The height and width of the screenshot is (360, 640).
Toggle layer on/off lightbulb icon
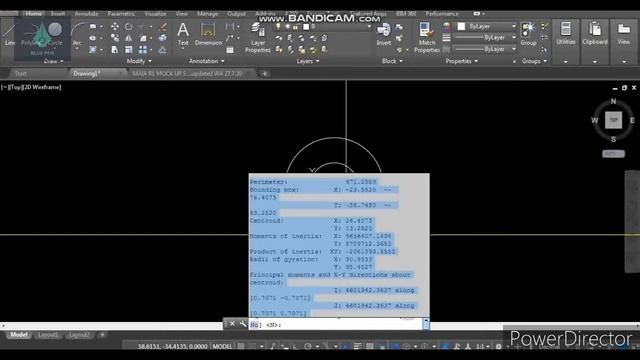278,27
